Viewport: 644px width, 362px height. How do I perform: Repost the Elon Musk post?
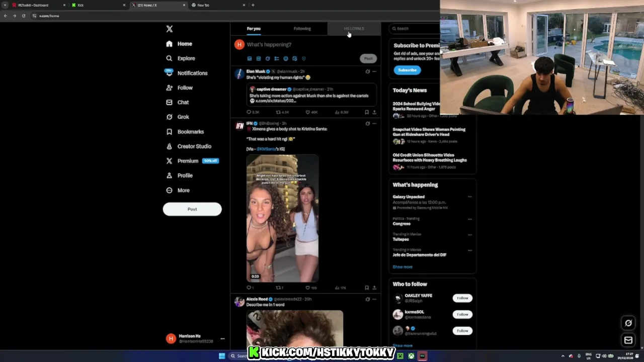282,112
